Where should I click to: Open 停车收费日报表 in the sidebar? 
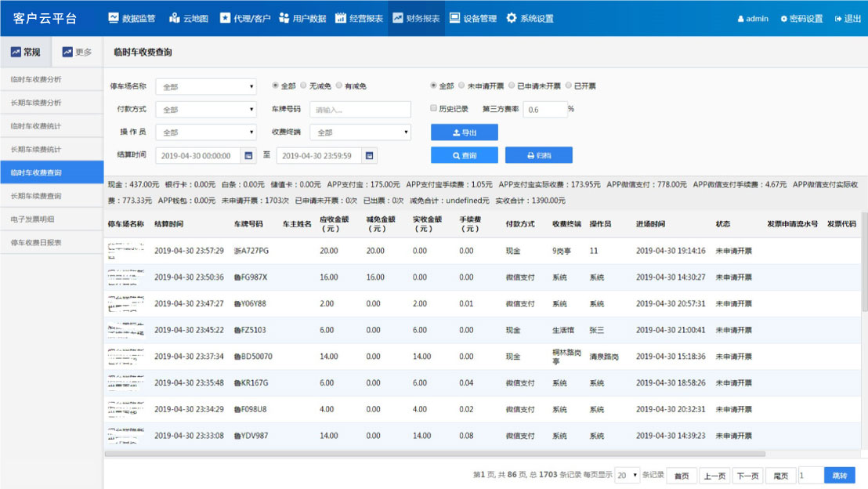[x=52, y=242]
